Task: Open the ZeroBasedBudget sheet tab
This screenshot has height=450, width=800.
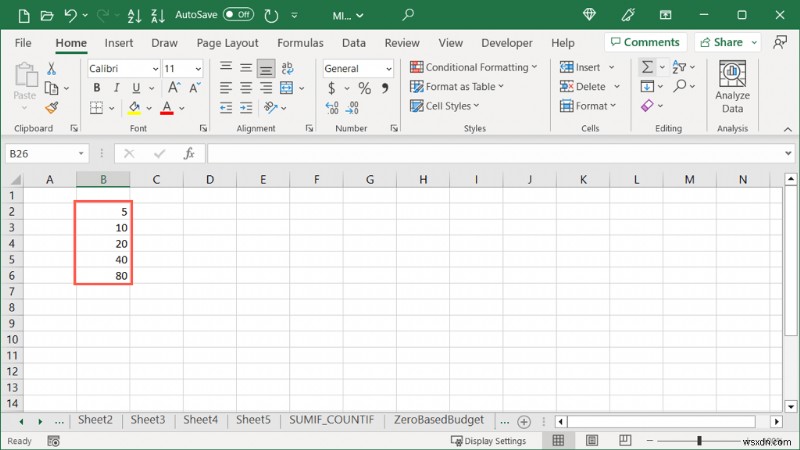Action: point(439,420)
